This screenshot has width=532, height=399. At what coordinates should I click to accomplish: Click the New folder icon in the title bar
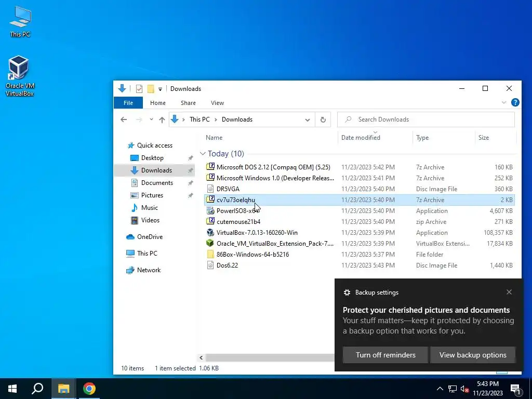(x=151, y=89)
